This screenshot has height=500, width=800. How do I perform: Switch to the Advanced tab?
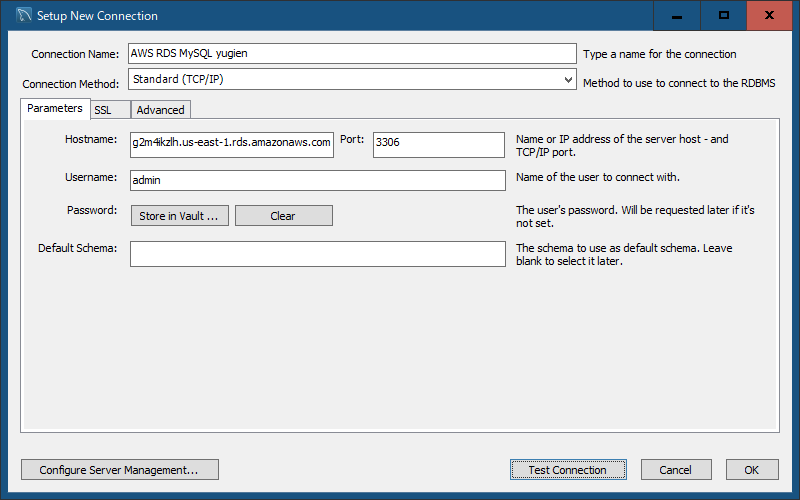coord(161,110)
